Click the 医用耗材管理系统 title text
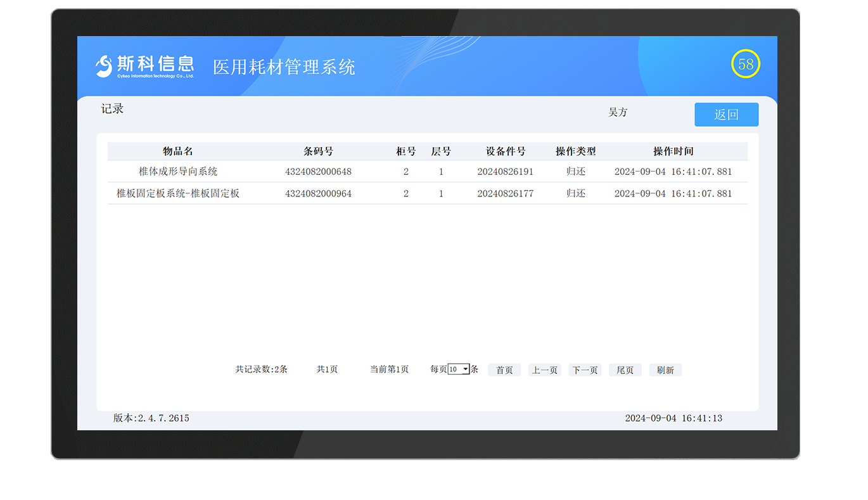Image resolution: width=868 pixels, height=500 pixels. (284, 67)
